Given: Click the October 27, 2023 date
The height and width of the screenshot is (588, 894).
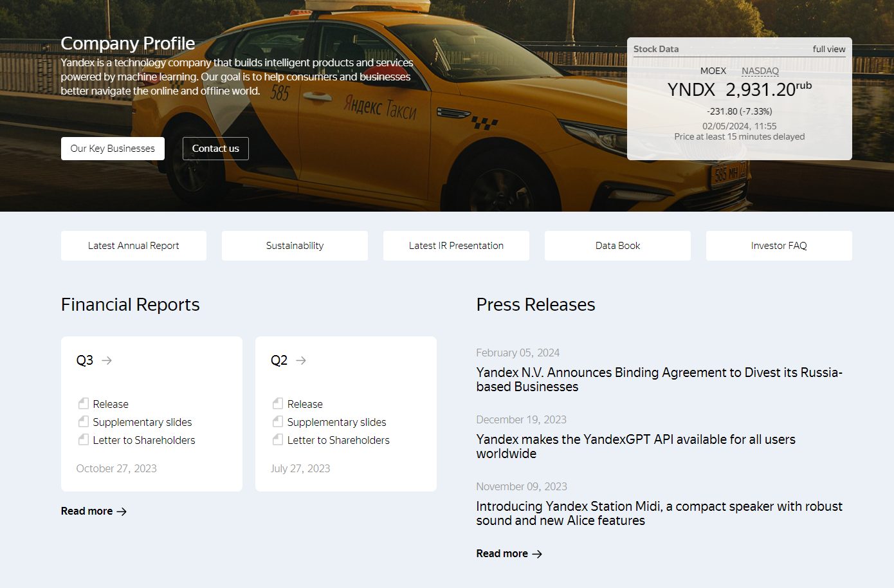Looking at the screenshot, I should 116,468.
